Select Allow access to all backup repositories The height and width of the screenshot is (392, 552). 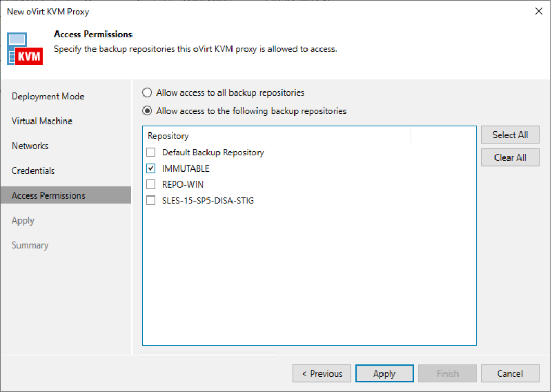[147, 92]
